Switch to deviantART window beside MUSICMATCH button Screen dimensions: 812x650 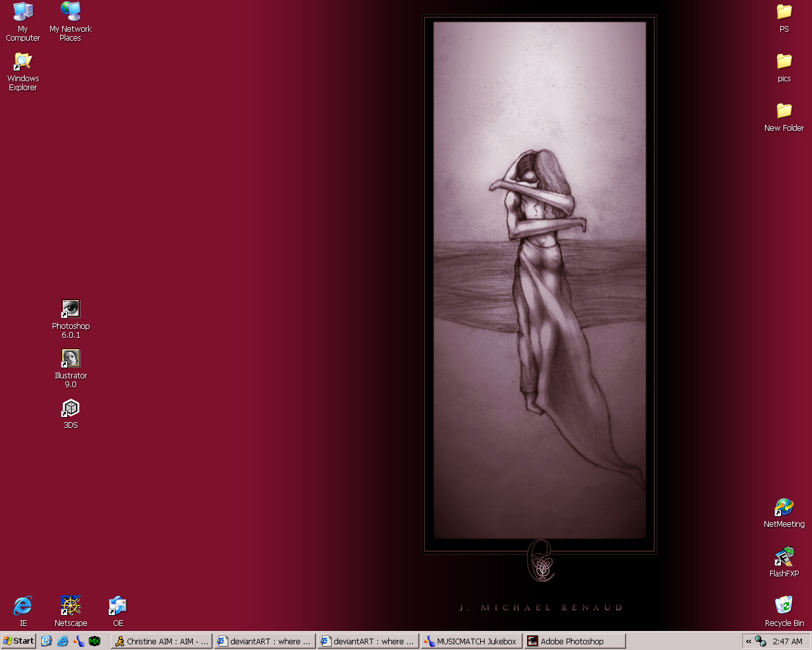[x=368, y=641]
